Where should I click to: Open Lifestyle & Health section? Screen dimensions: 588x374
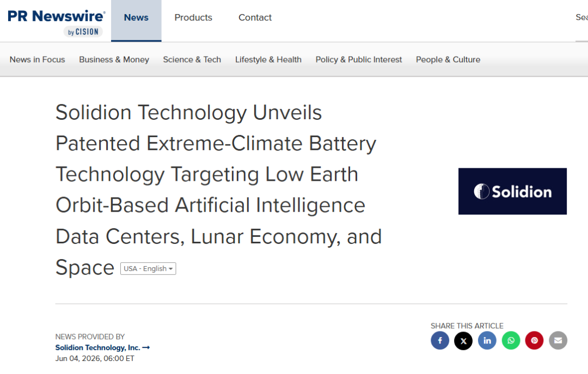268,60
